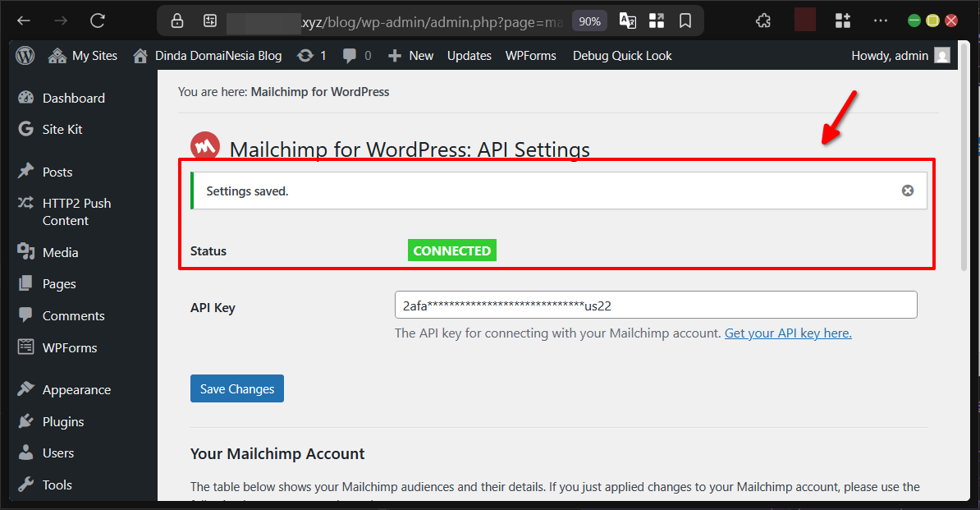The image size is (980, 510).
Task: Open Plugins from the sidebar
Action: coord(62,420)
